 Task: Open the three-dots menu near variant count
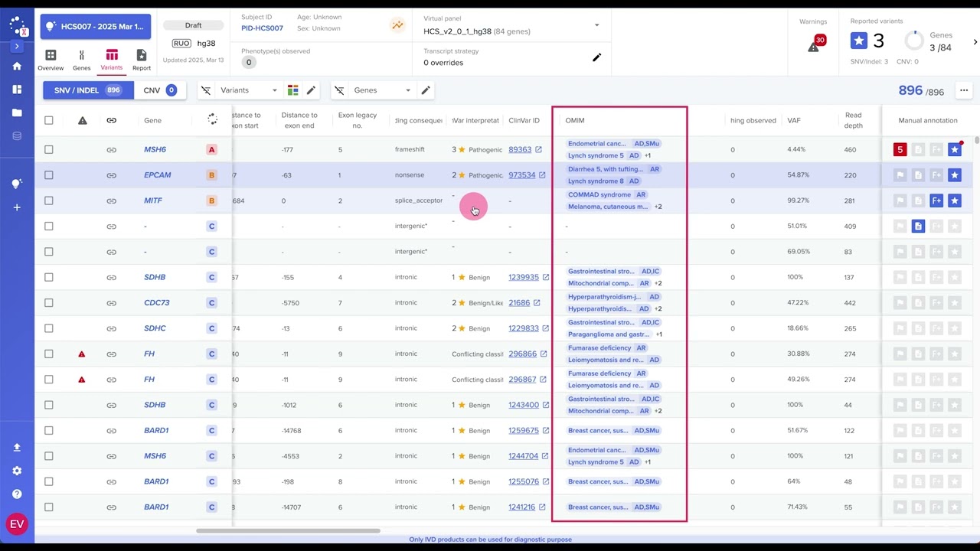click(x=963, y=90)
